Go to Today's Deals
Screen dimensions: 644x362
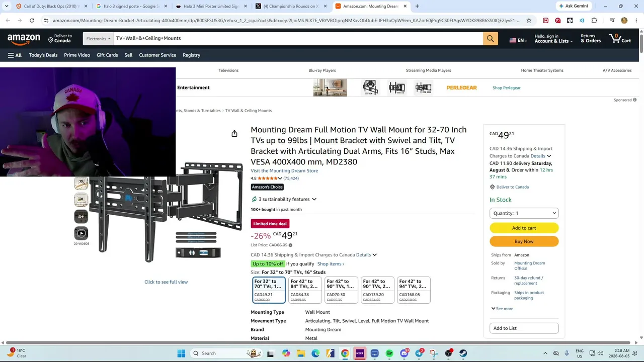(x=43, y=55)
